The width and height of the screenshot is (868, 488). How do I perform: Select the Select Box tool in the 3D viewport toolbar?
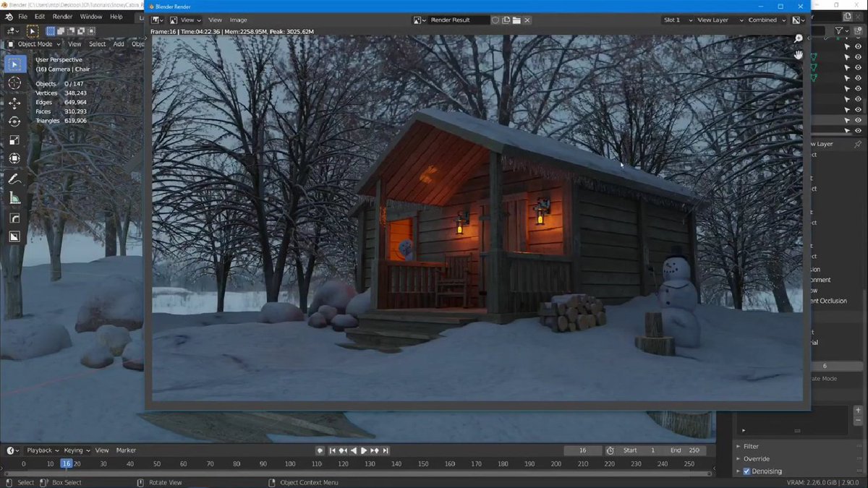pos(14,64)
